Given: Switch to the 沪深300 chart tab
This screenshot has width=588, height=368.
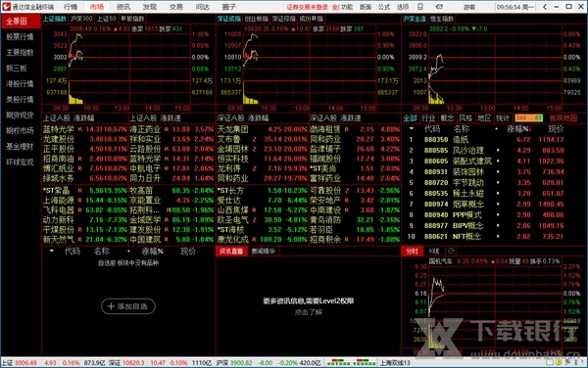Looking at the screenshot, I should point(81,19).
